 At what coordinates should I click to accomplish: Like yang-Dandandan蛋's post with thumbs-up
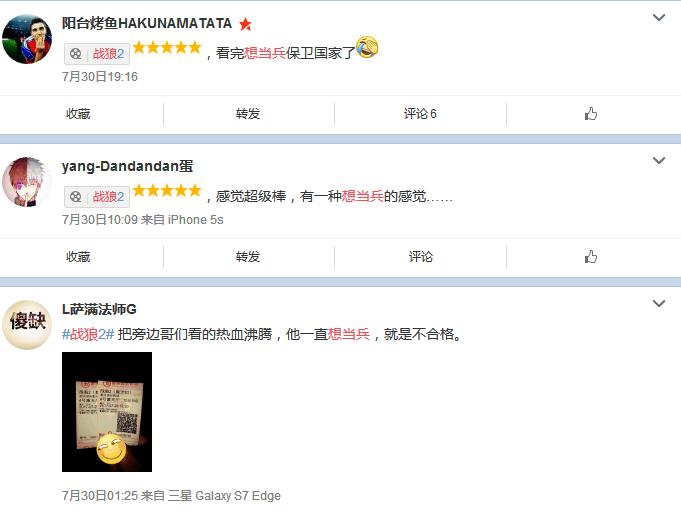pos(590,257)
